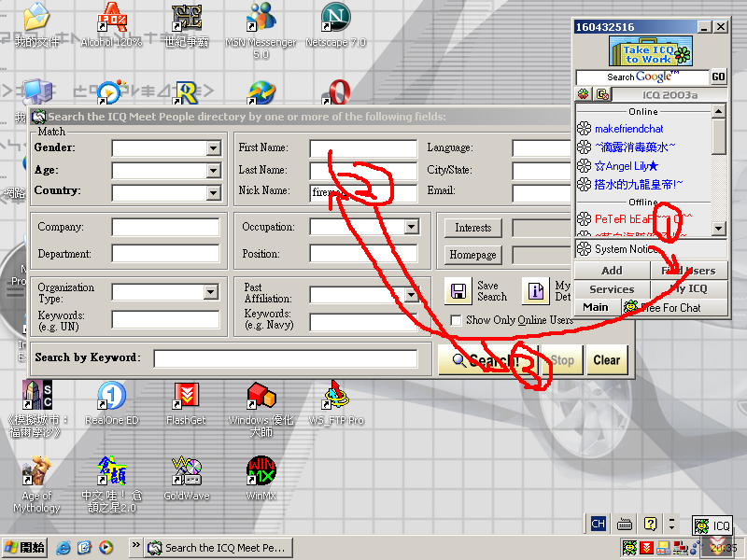Focus the Company text field
Viewport: 747px width, 560px height.
click(x=165, y=227)
